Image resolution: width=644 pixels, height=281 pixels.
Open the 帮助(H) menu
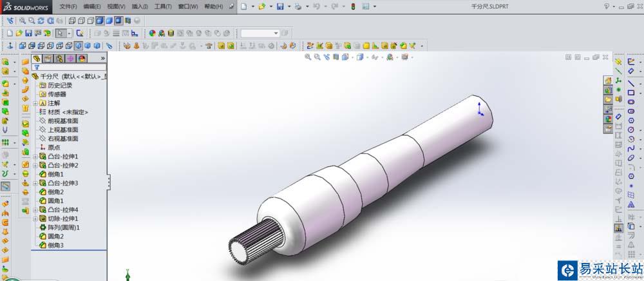point(214,6)
